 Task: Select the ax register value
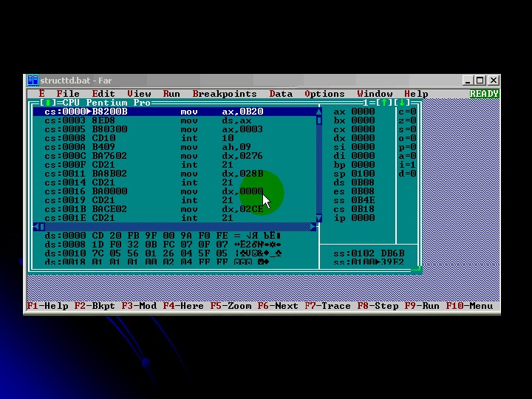363,112
